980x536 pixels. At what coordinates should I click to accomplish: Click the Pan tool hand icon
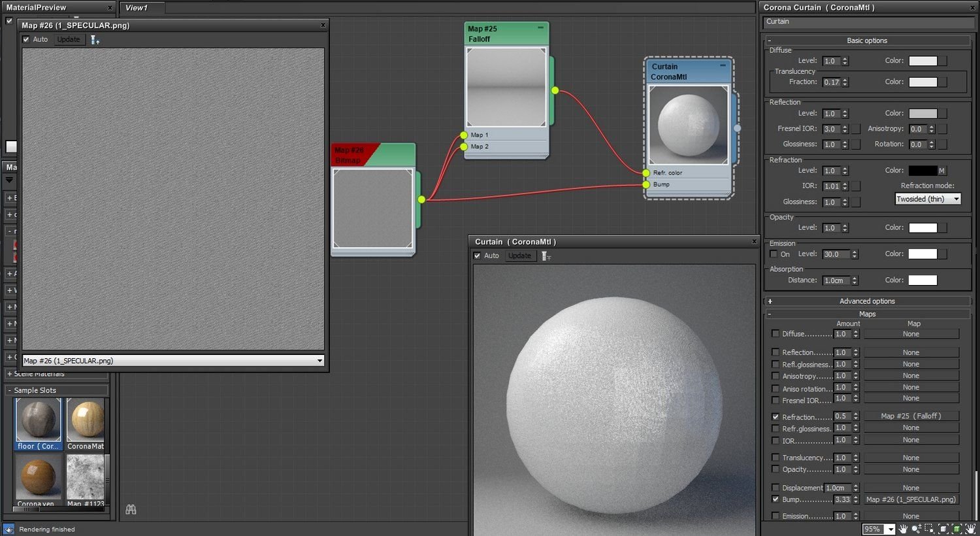coord(904,529)
